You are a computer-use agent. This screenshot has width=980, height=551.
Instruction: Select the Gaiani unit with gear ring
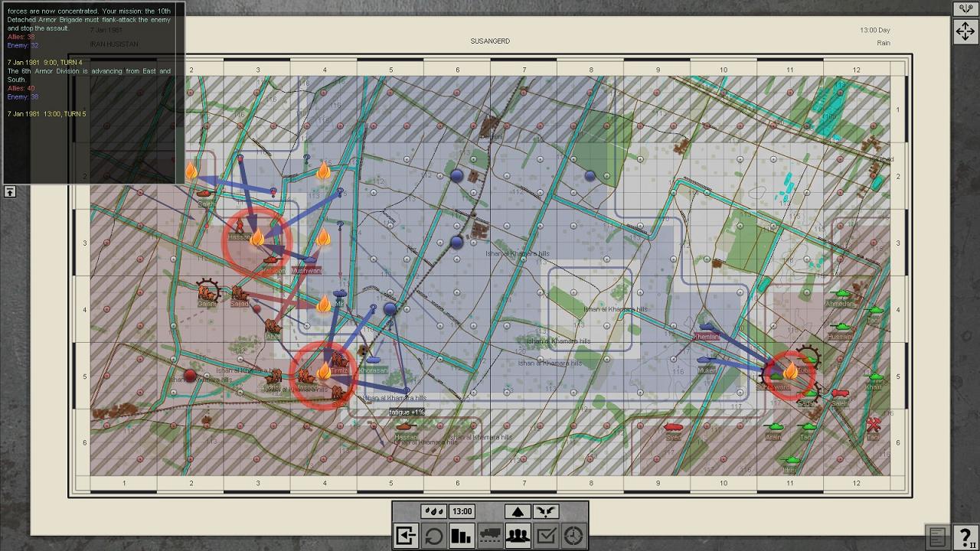(x=207, y=292)
